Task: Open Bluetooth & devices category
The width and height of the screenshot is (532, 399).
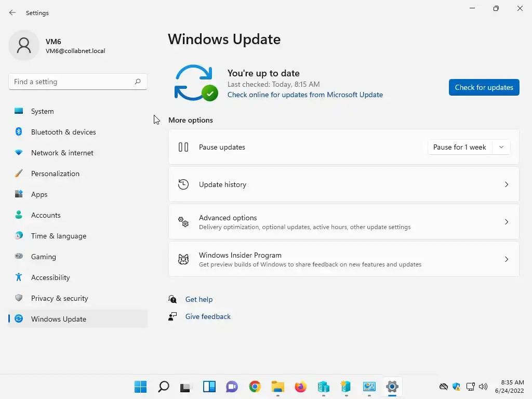Action: click(x=78, y=131)
